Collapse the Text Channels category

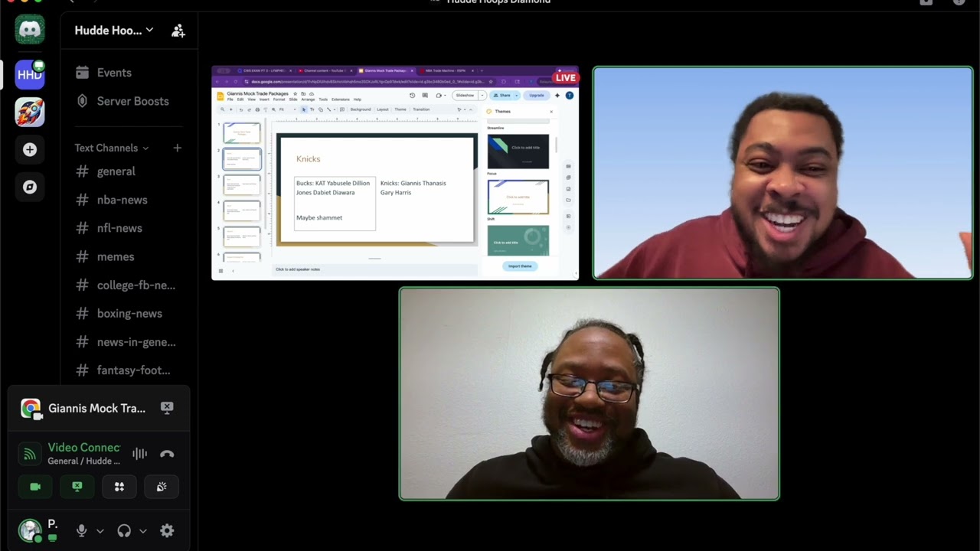(x=112, y=148)
